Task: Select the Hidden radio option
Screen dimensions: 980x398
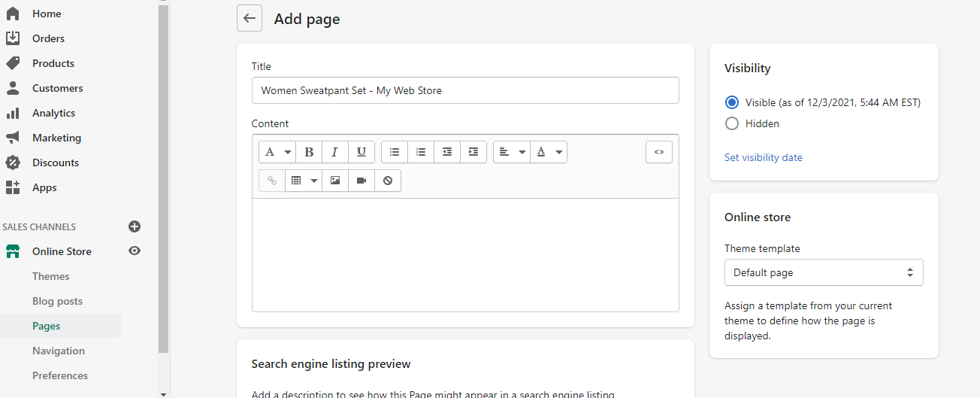Action: tap(732, 123)
